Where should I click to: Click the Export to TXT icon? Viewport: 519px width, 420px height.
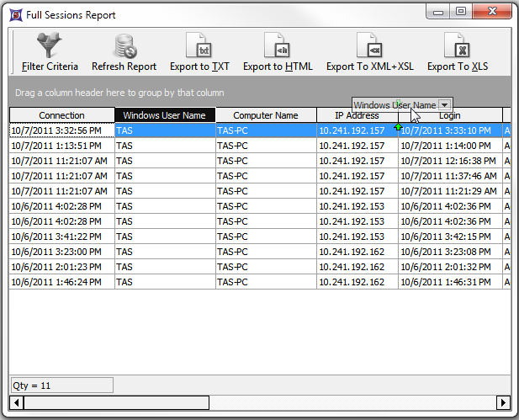click(x=198, y=45)
